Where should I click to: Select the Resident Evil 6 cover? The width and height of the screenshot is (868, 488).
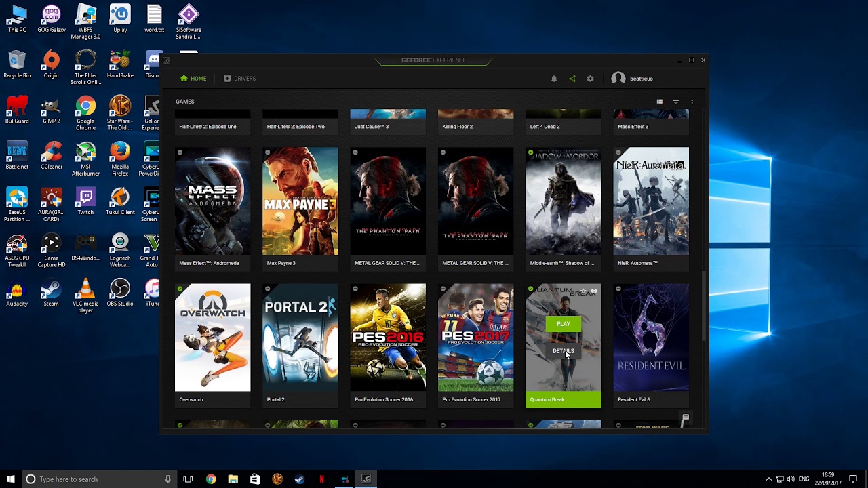(651, 338)
